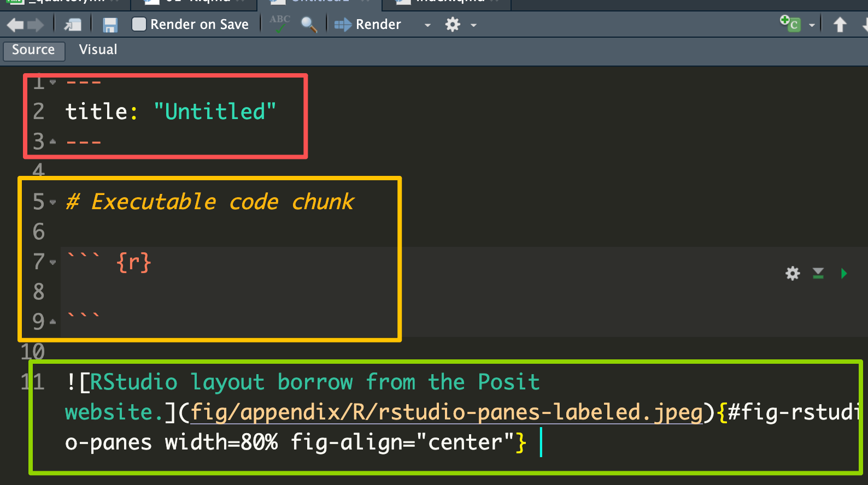Viewport: 868px width, 485px height.
Task: Jump to the previous chunk with the up arrow
Action: [x=840, y=25]
